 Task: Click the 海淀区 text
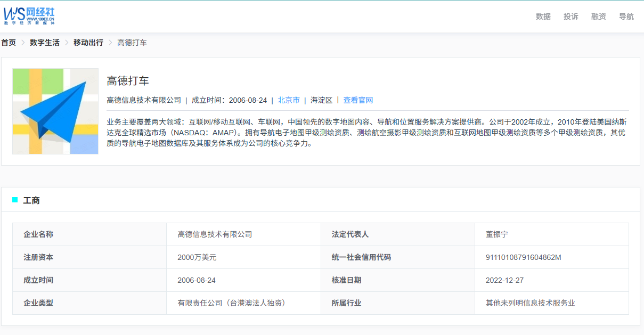click(x=322, y=100)
